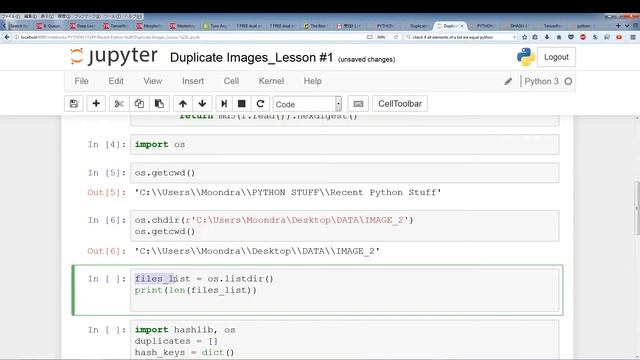This screenshot has height=360, width=640.
Task: Switch to the rightmost python browser tab
Action: click(584, 26)
